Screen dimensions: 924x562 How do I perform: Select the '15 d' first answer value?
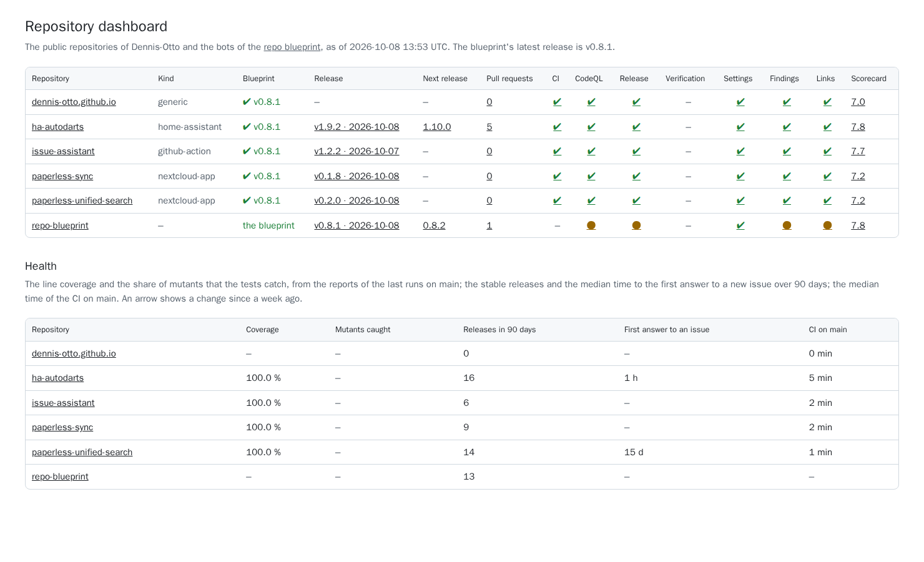coord(634,452)
